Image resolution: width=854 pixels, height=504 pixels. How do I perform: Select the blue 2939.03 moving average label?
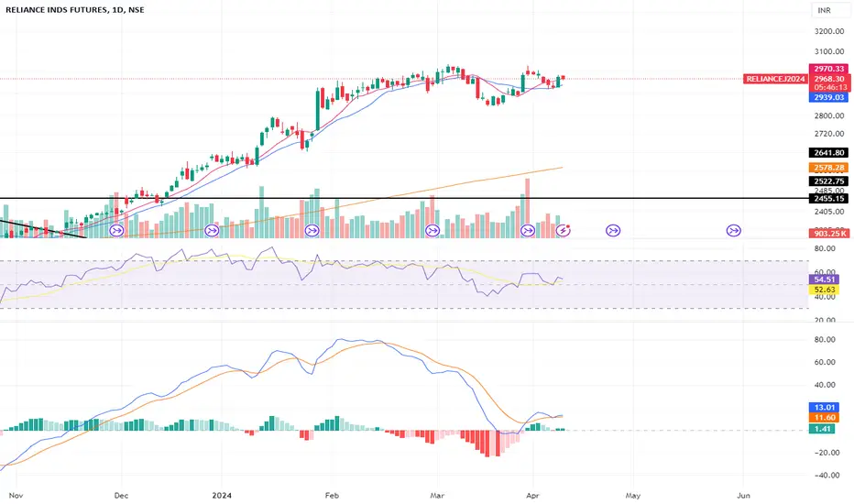click(829, 97)
